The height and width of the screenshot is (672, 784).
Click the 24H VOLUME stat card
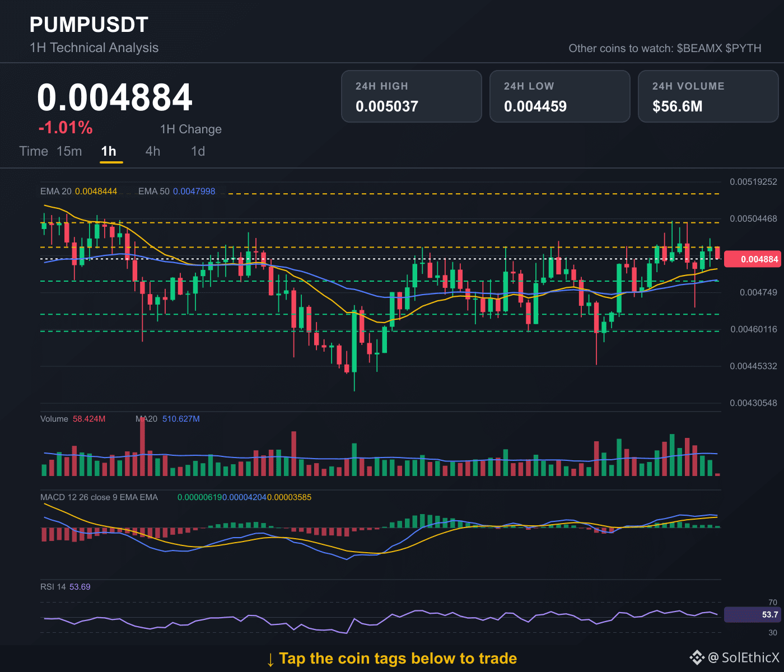(x=708, y=96)
